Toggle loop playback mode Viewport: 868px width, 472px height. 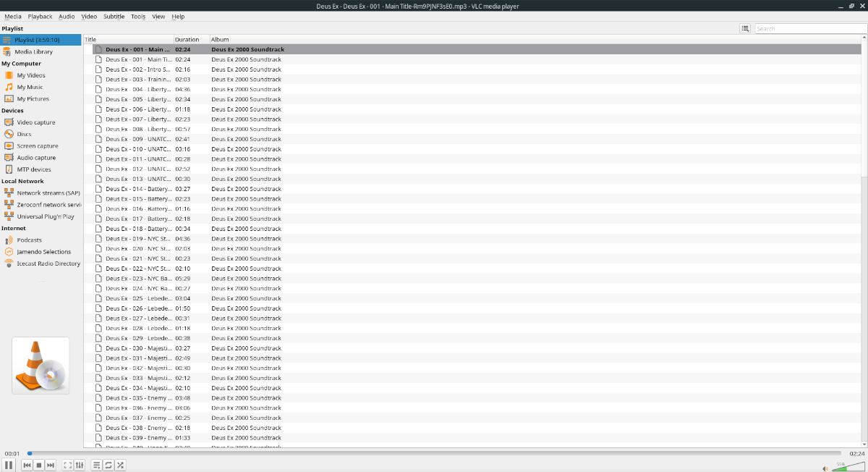point(108,465)
